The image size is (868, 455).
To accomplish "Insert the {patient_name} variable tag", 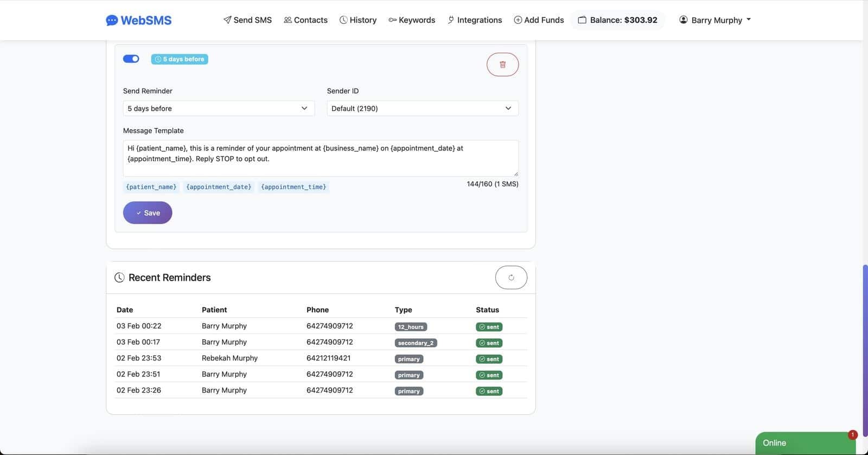I will coord(151,187).
